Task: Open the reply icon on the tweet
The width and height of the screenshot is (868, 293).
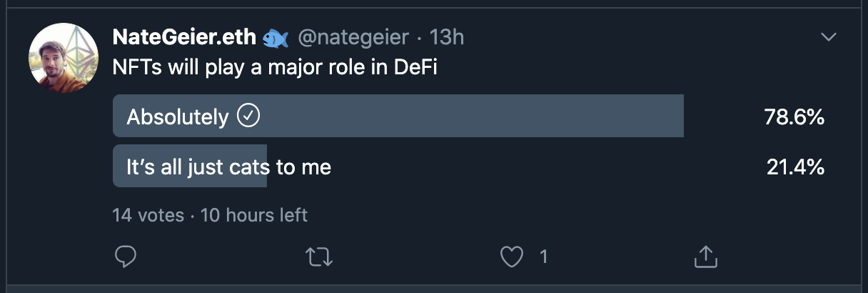Action: (x=125, y=257)
